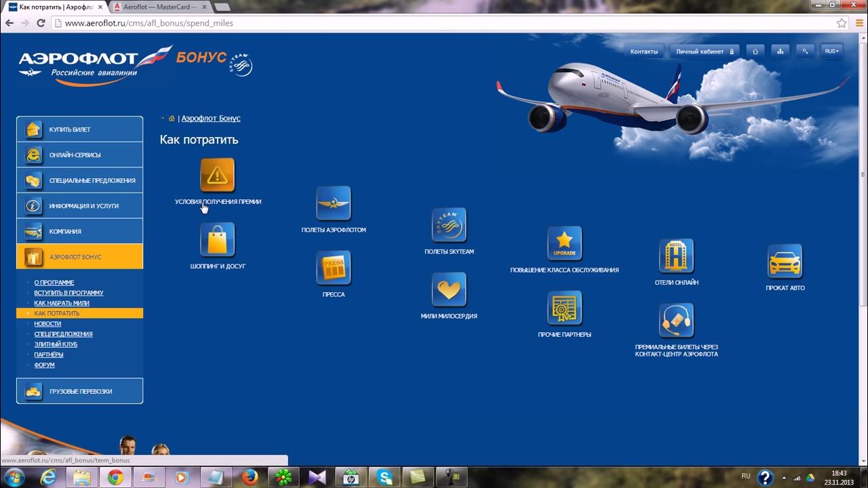Image resolution: width=868 pixels, height=488 pixels.
Task: Open the Спецпредложения sidebar link
Action: click(x=63, y=334)
